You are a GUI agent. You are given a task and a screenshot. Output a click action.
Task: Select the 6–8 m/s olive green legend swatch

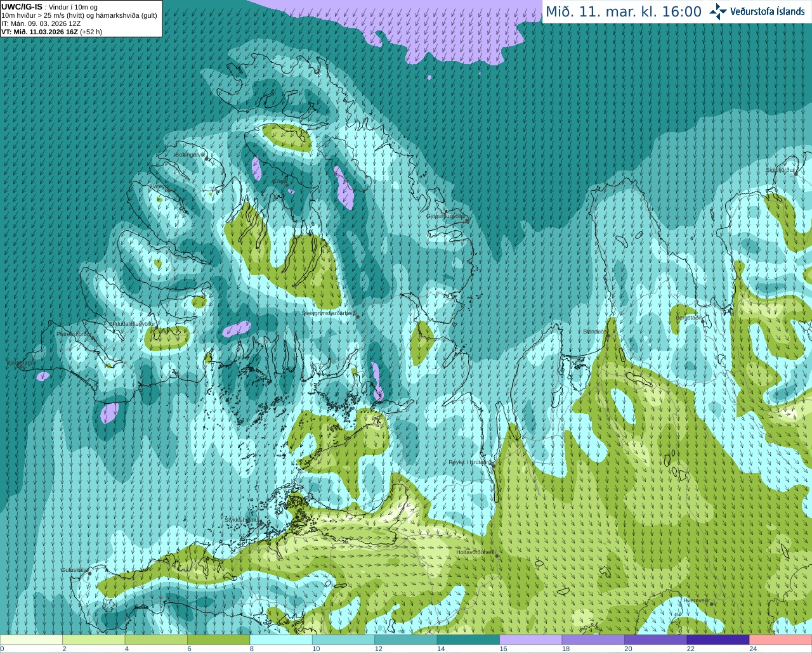point(219,640)
